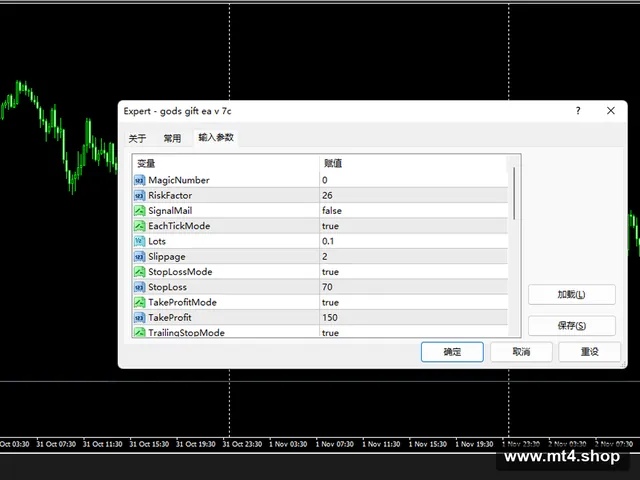This screenshot has height=480, width=640.
Task: Click the 赋值 column header
Action: pyautogui.click(x=333, y=164)
